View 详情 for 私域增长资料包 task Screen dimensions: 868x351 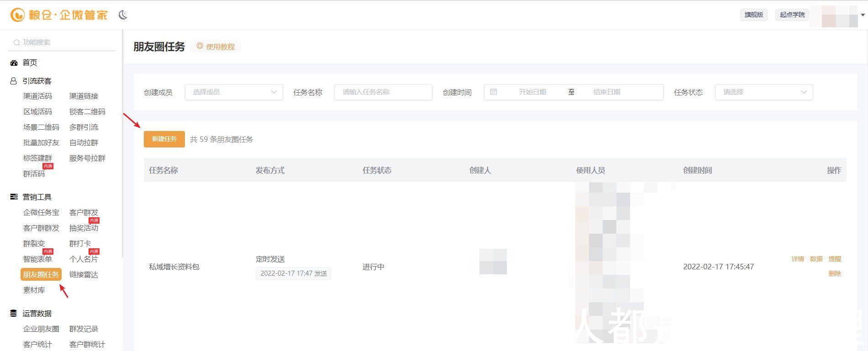click(798, 259)
